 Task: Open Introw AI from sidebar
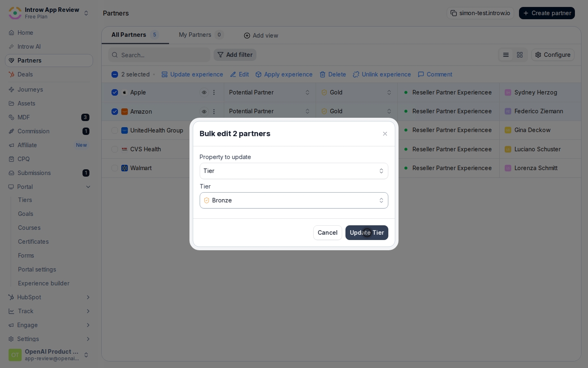pos(49,47)
